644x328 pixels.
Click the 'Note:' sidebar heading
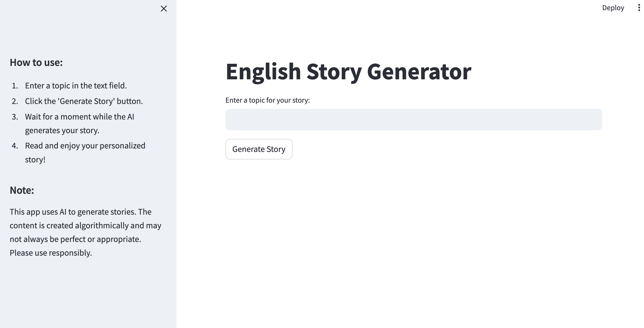click(22, 190)
